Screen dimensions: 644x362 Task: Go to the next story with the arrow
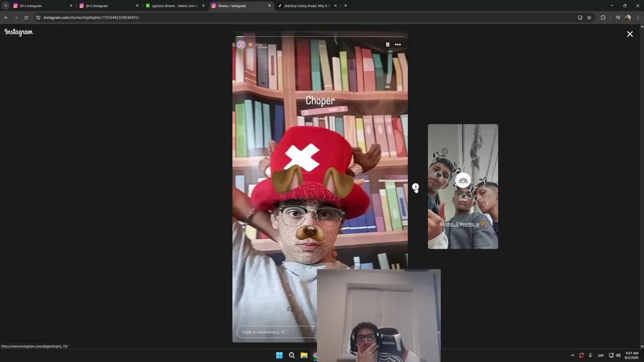coord(415,187)
